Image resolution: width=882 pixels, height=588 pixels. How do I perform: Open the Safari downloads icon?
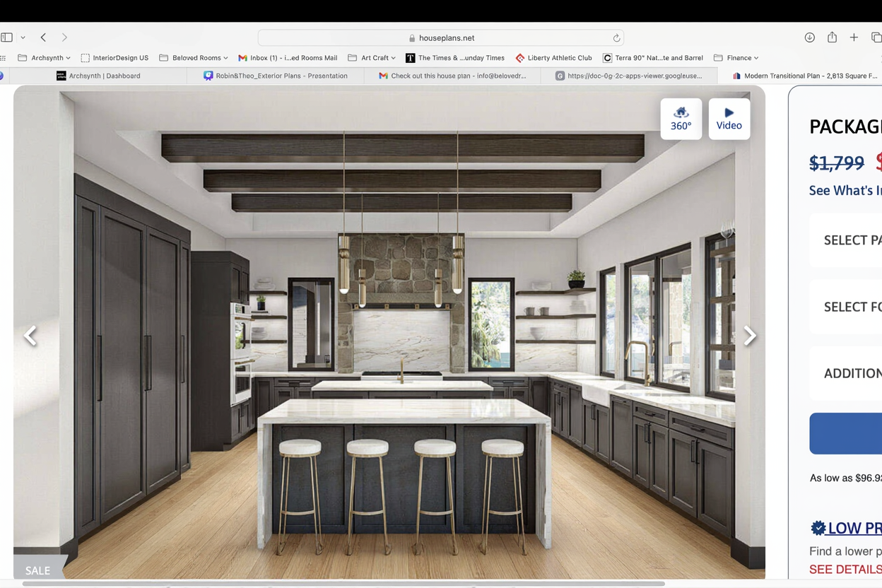[809, 37]
